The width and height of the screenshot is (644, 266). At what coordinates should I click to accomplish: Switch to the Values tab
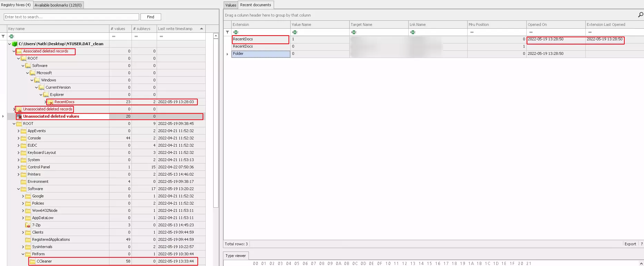coord(231,5)
